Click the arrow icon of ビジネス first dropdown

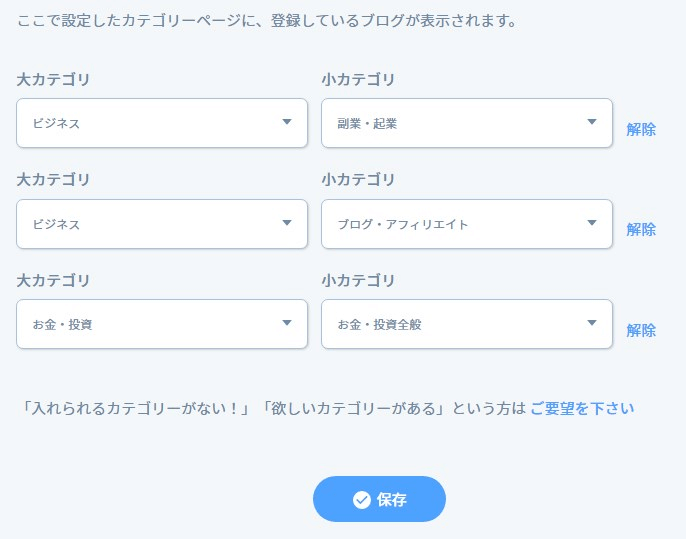click(x=287, y=122)
